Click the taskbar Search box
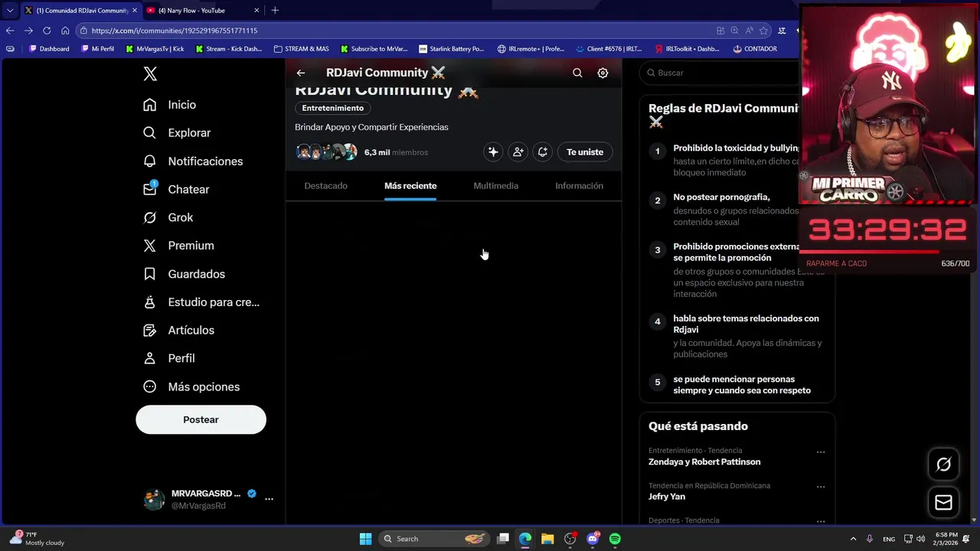This screenshot has width=980, height=551. [435, 539]
